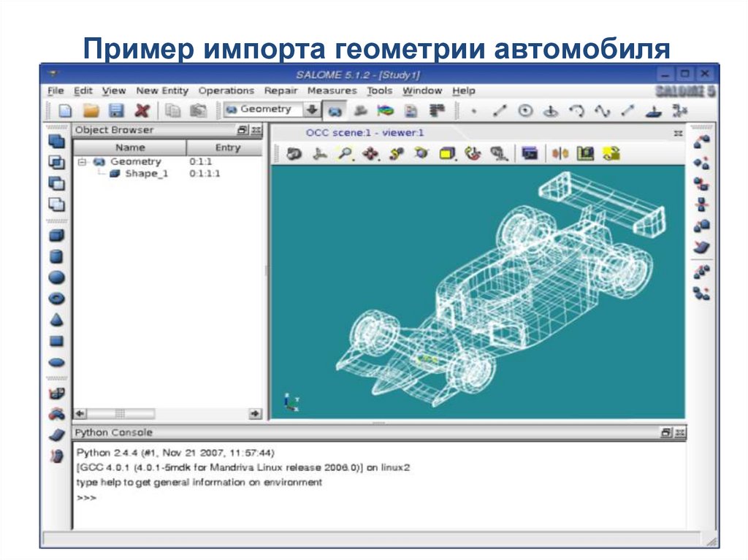Click the Open folder toolbar icon

(x=91, y=110)
